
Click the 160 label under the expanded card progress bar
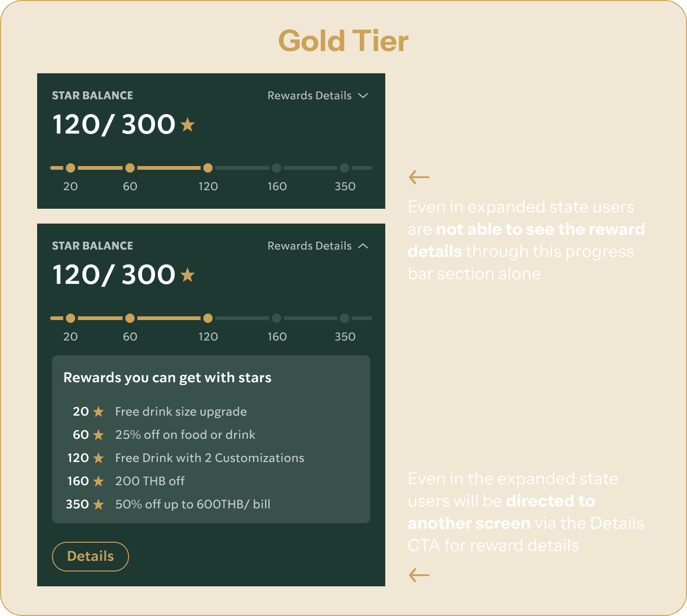point(277,337)
